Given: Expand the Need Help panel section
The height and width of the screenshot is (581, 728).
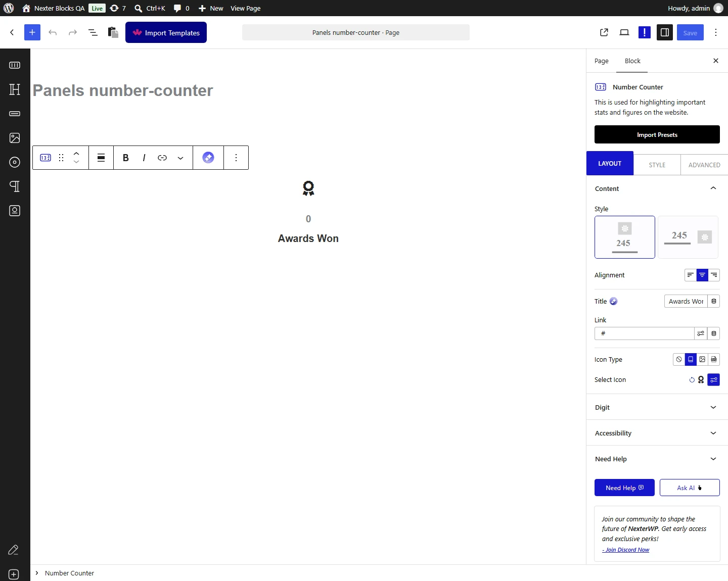Looking at the screenshot, I should click(x=657, y=459).
